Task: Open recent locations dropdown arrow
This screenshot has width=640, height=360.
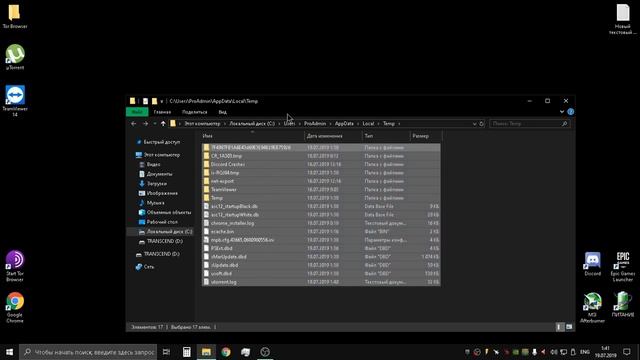Action: 155,123
